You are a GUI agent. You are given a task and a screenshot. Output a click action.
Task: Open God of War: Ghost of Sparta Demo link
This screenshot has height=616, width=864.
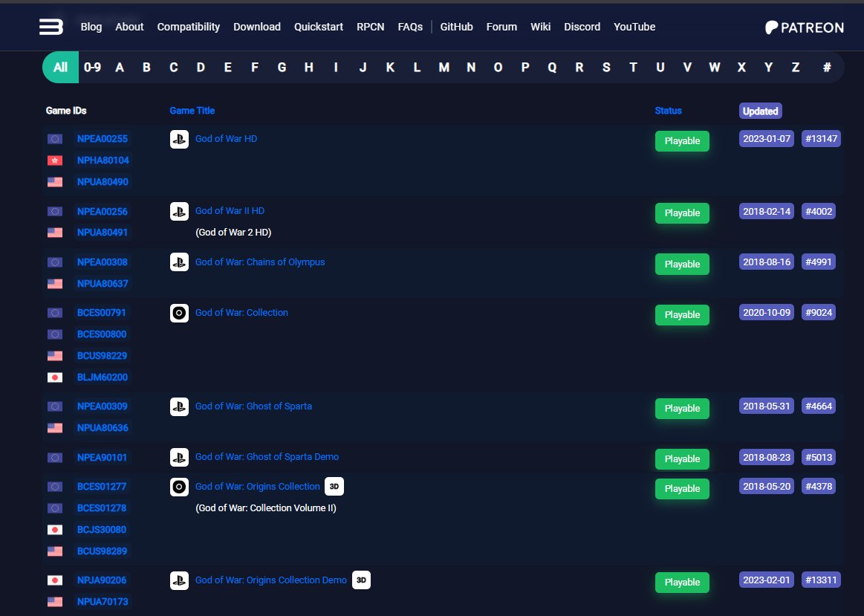click(x=267, y=457)
